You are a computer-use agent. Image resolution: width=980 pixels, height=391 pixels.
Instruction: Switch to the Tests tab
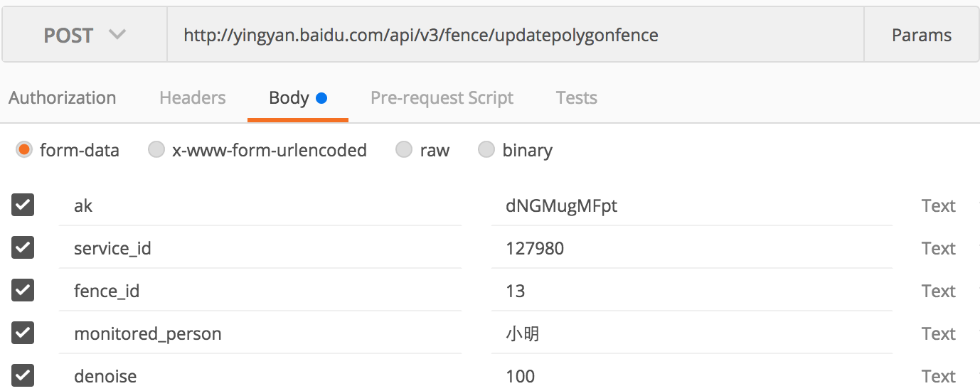point(576,98)
